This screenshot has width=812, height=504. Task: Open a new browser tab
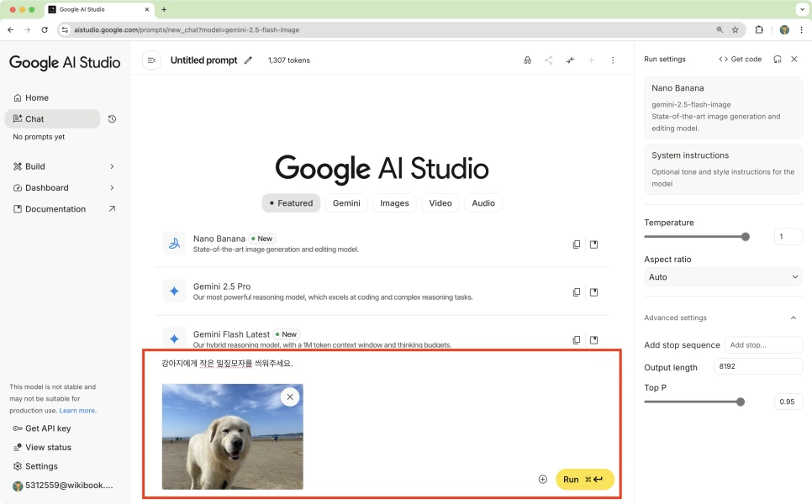point(164,9)
